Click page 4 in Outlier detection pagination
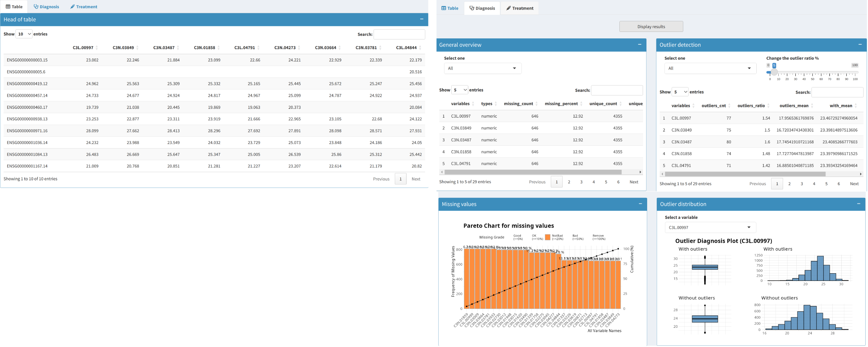 (814, 184)
